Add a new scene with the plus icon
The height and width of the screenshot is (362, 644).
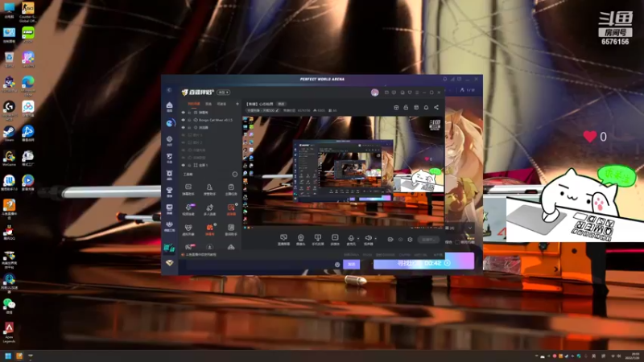[x=237, y=104]
